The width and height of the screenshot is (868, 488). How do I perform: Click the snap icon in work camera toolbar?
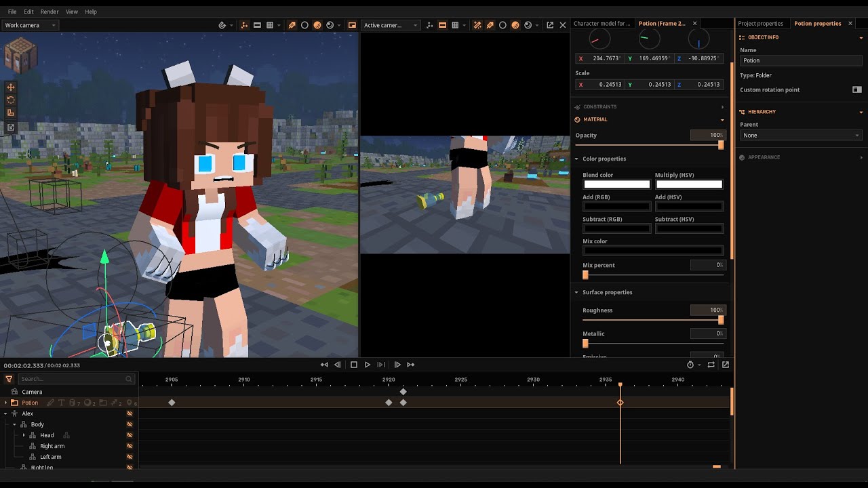click(222, 25)
